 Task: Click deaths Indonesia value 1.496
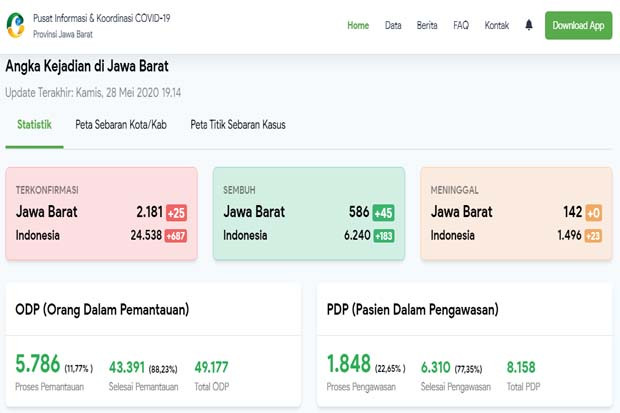pos(569,235)
